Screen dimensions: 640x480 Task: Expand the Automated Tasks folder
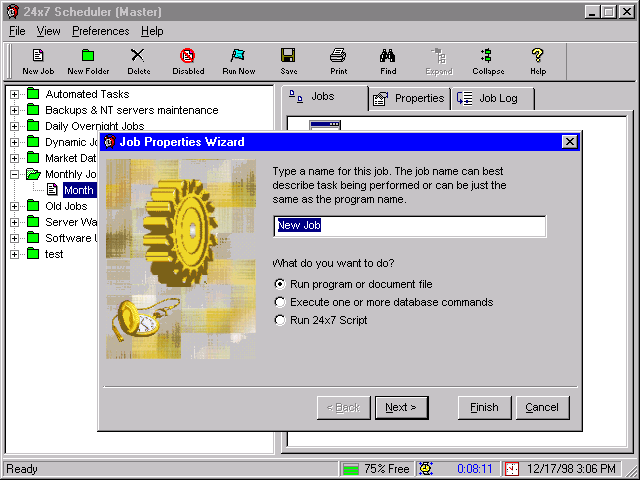pos(14,94)
